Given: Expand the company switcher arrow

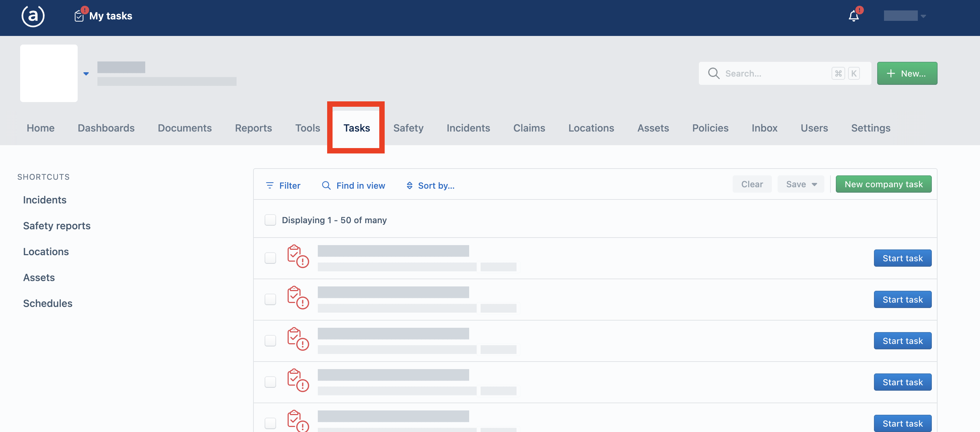Looking at the screenshot, I should (86, 74).
